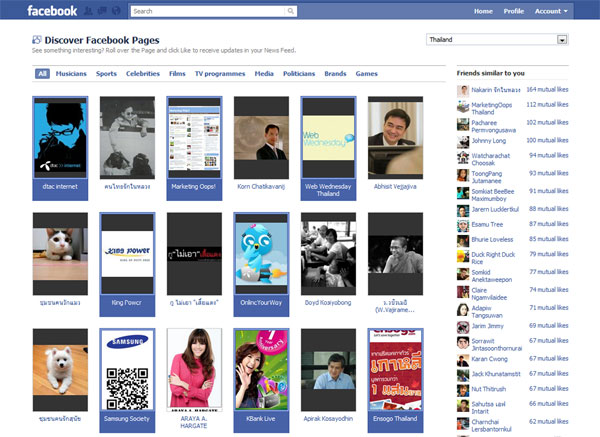The image size is (600, 437).
Task: Click Duck Right Duck Rice avatar
Action: pyautogui.click(x=463, y=256)
